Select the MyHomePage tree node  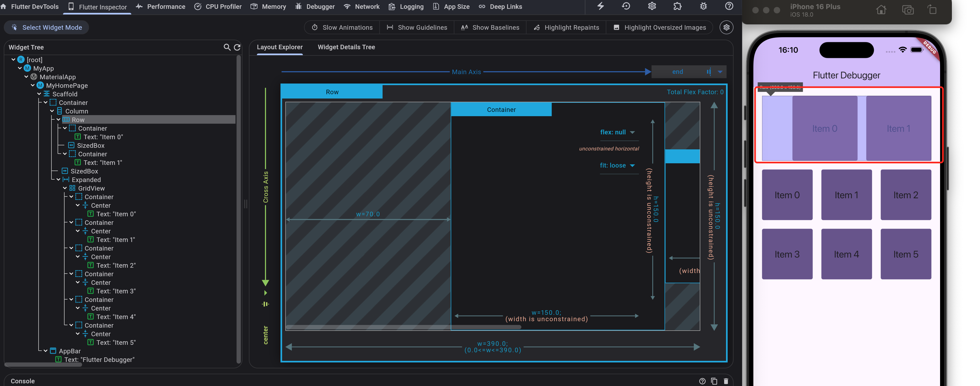63,86
